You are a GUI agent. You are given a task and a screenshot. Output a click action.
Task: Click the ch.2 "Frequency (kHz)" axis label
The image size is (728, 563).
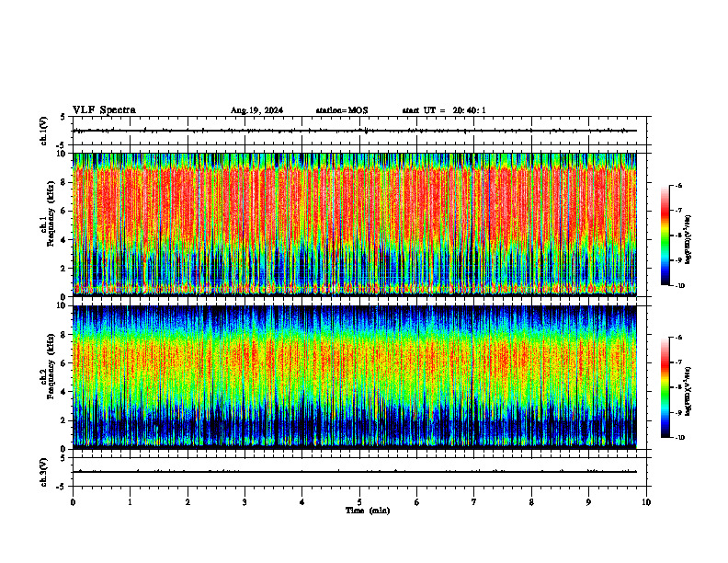click(x=51, y=366)
